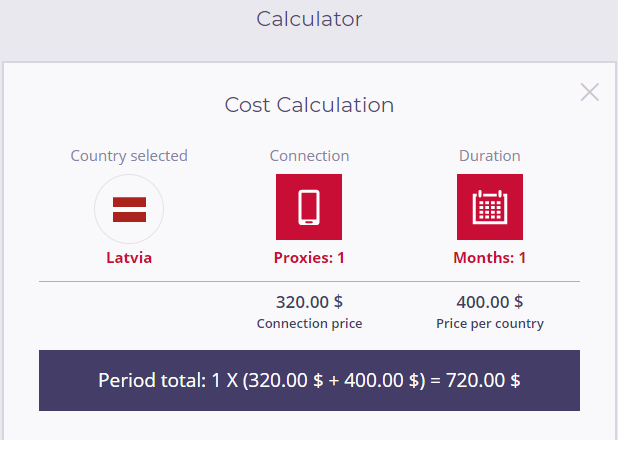This screenshot has width=618, height=470.
Task: Click the 'Connection price' caption
Action: (309, 323)
